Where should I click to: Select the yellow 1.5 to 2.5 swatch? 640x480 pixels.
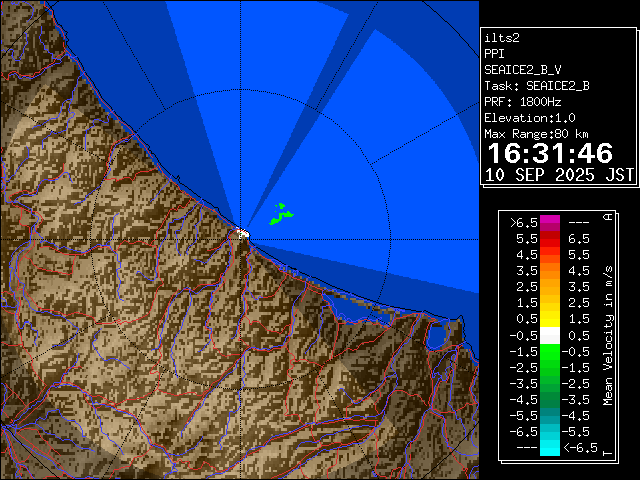click(549, 303)
